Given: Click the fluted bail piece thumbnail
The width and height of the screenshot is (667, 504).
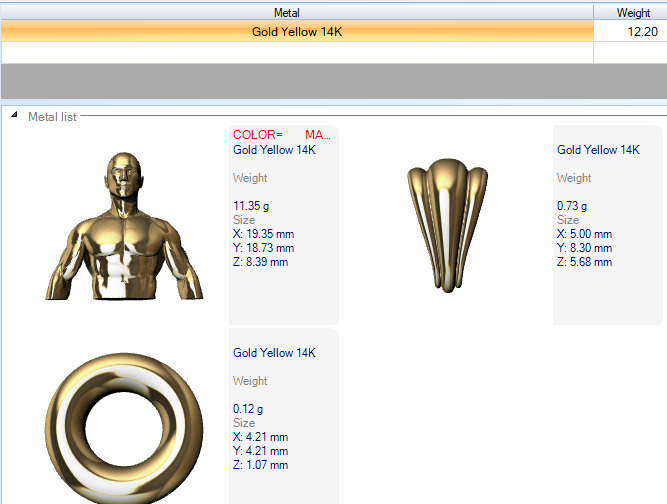Looking at the screenshot, I should [x=448, y=225].
